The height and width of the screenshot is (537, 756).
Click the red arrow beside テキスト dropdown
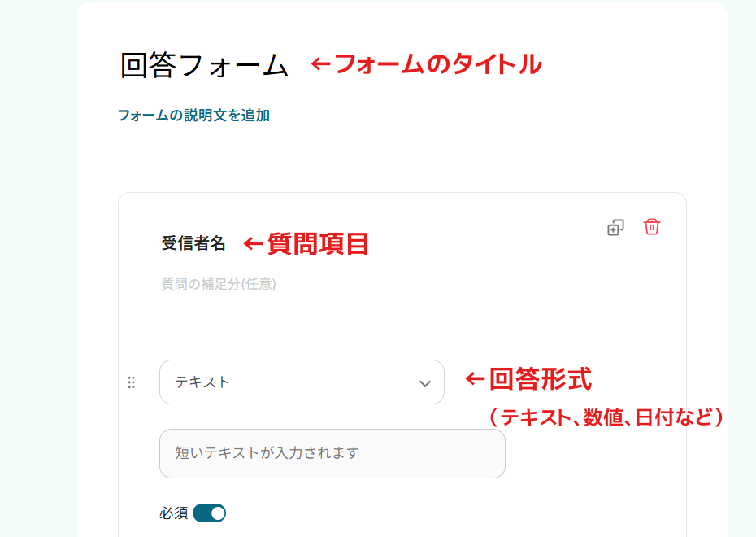[x=475, y=378]
